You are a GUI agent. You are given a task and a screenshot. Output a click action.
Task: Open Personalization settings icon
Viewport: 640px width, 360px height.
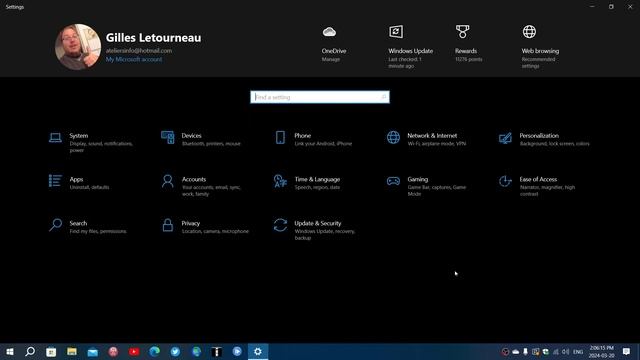(505, 138)
